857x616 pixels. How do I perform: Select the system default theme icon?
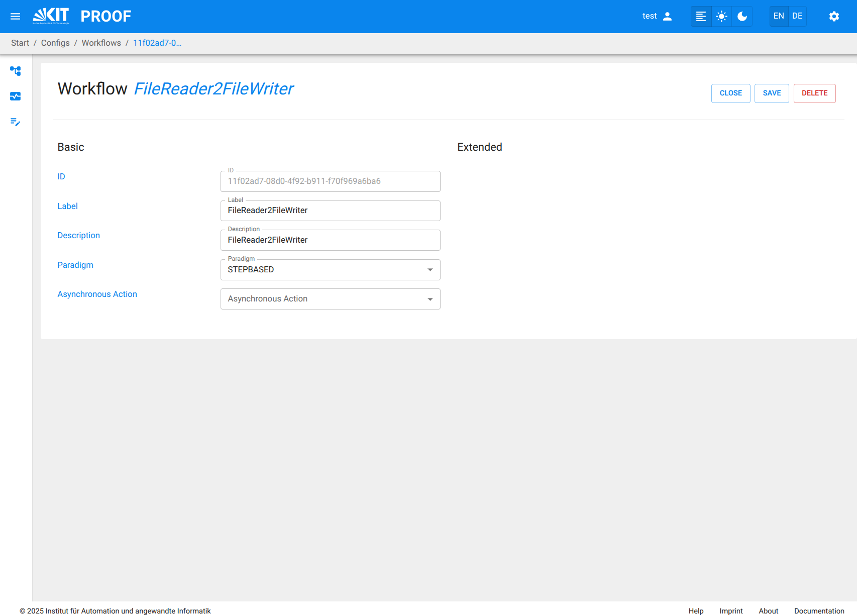tap(701, 16)
